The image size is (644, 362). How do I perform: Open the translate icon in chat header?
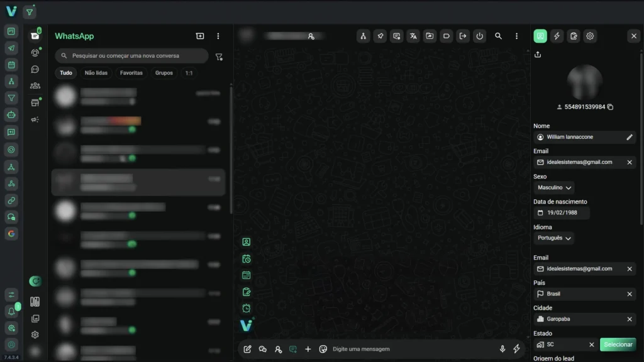click(413, 36)
